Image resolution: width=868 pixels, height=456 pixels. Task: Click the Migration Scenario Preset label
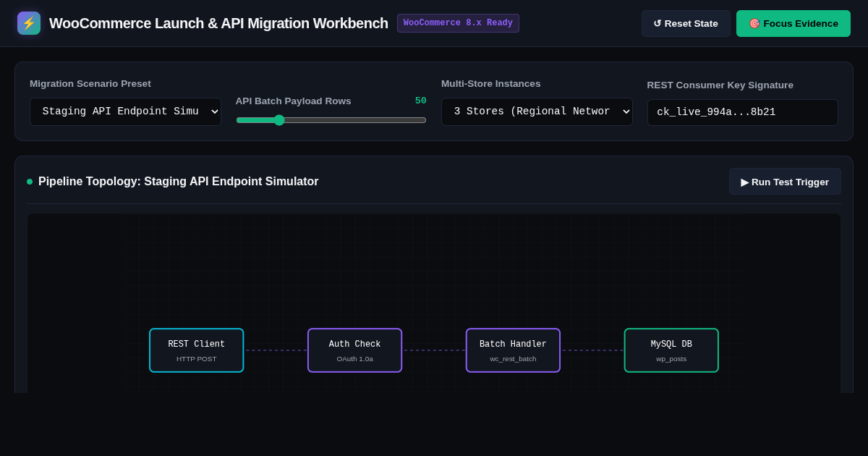(x=90, y=83)
